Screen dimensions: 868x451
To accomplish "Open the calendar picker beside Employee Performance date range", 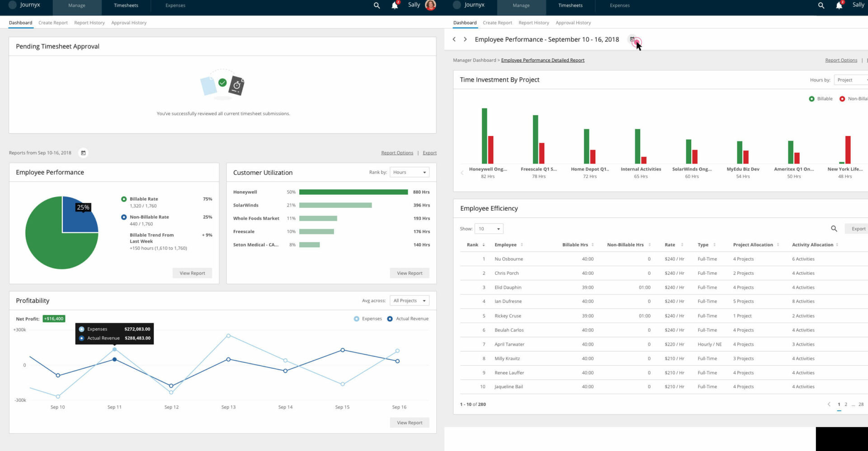I will tap(633, 39).
